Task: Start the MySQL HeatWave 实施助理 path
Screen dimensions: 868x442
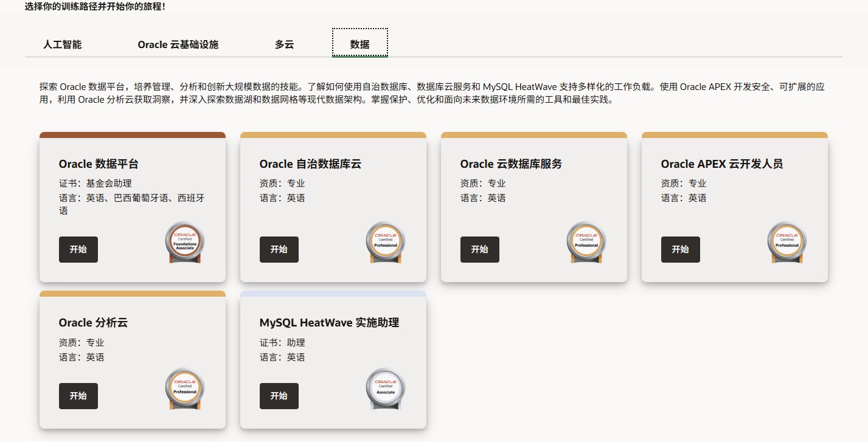Action: [279, 396]
